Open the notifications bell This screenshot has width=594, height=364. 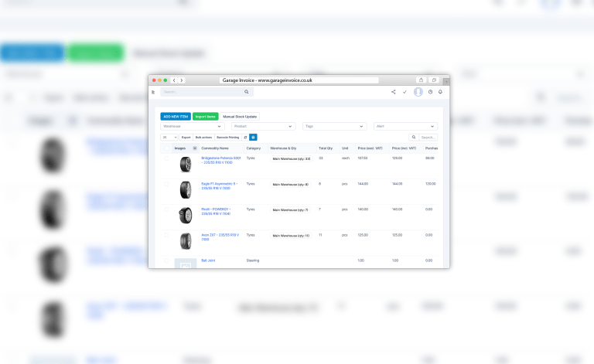[440, 92]
